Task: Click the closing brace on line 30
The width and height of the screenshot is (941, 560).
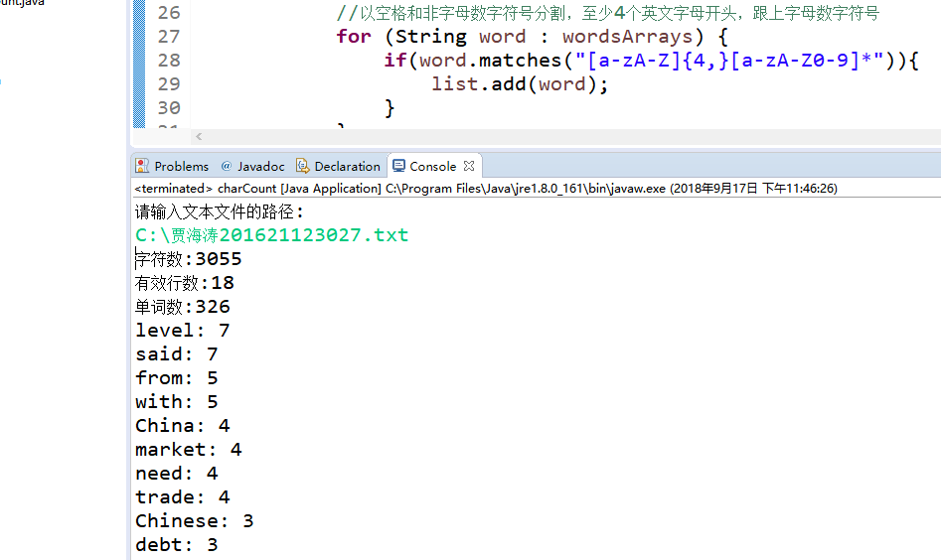Action: tap(390, 108)
